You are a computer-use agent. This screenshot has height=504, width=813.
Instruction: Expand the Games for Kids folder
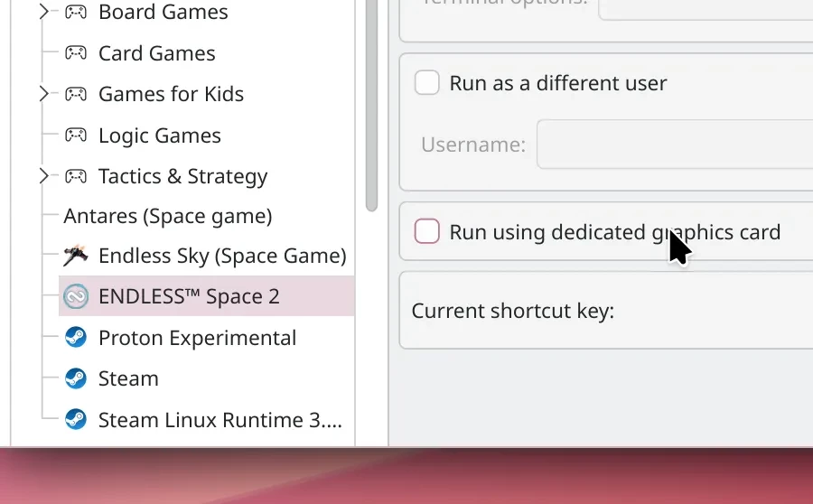pos(43,94)
